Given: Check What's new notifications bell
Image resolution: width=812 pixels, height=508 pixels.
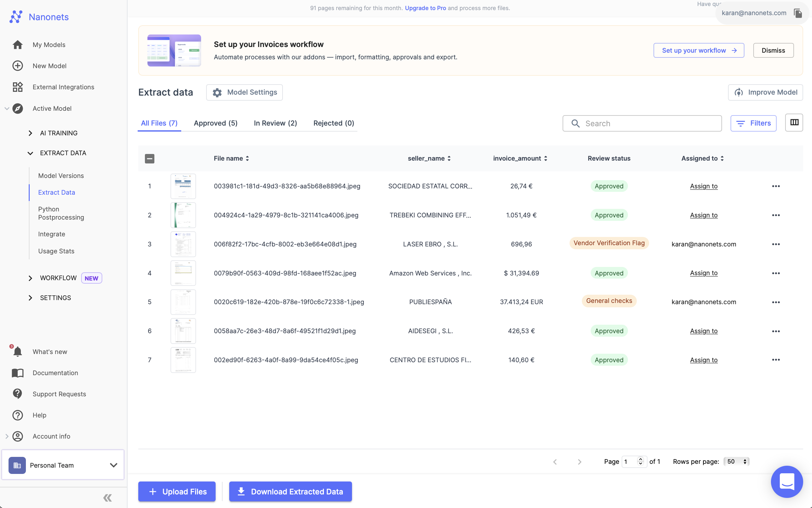Looking at the screenshot, I should click(17, 351).
